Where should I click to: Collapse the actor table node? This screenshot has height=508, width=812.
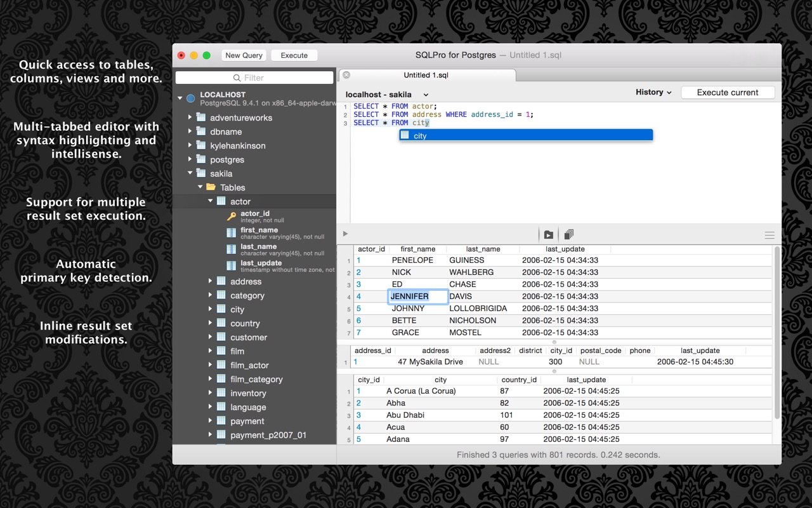(211, 201)
